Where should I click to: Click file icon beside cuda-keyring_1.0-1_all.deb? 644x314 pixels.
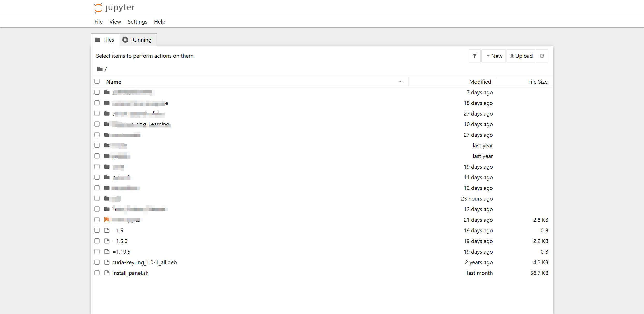click(x=107, y=262)
